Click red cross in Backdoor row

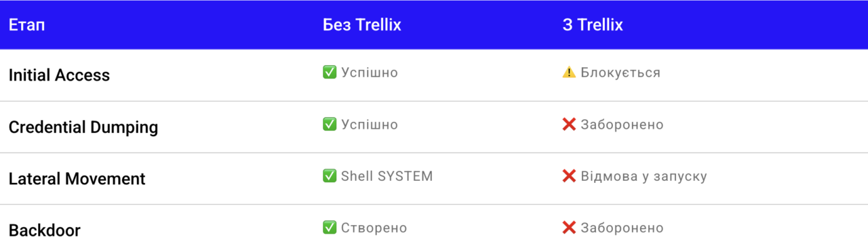(569, 228)
